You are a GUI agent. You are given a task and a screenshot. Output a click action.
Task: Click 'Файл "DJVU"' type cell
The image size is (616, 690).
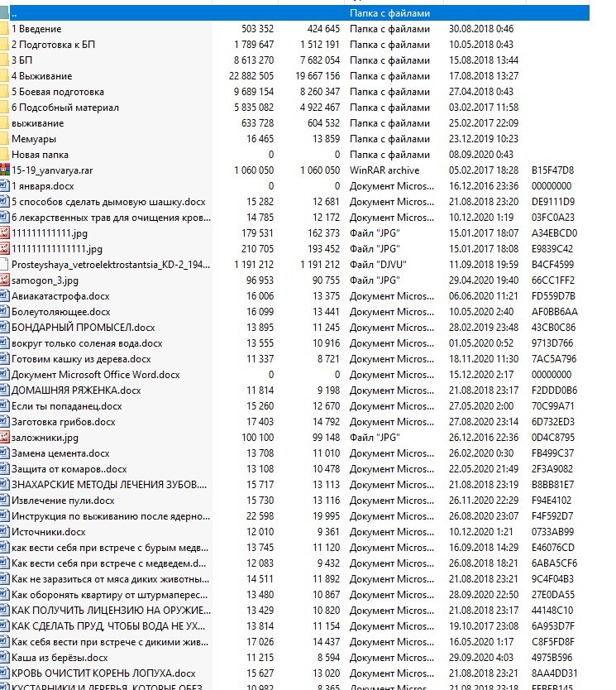pos(378,265)
